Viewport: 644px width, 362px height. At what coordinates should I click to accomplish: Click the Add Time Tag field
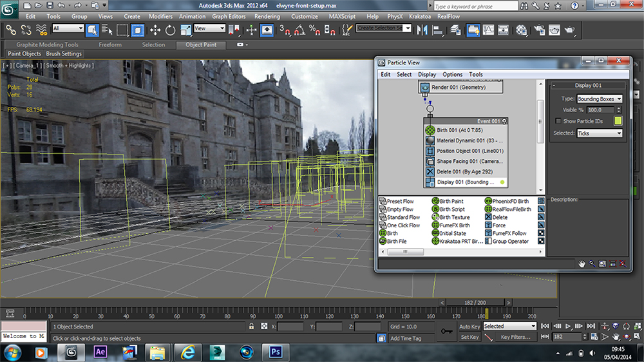point(406,338)
